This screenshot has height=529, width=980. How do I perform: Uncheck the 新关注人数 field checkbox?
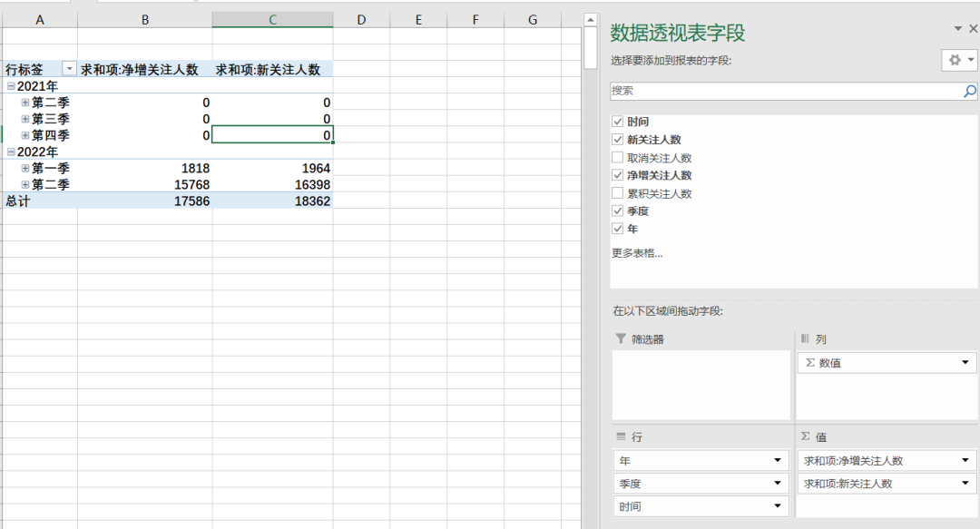(x=618, y=140)
